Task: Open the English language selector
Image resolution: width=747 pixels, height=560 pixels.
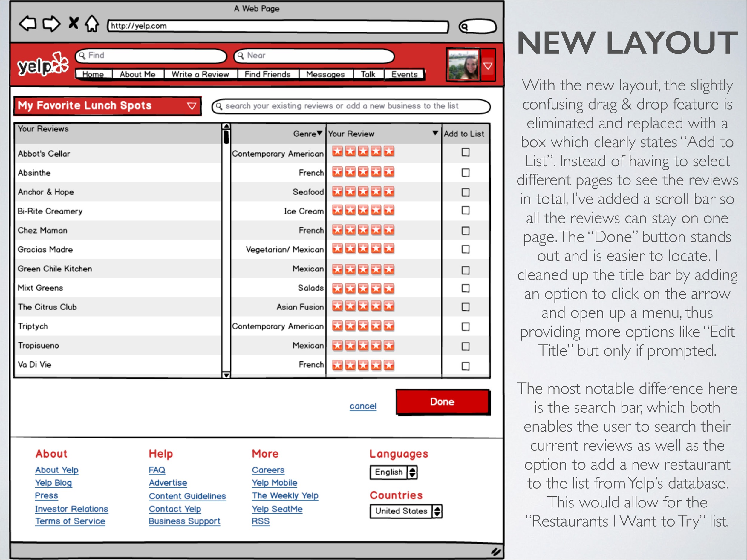Action: (x=394, y=472)
